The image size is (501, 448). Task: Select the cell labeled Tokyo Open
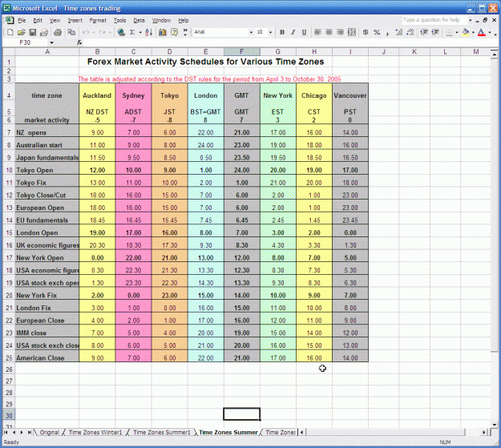point(46,170)
